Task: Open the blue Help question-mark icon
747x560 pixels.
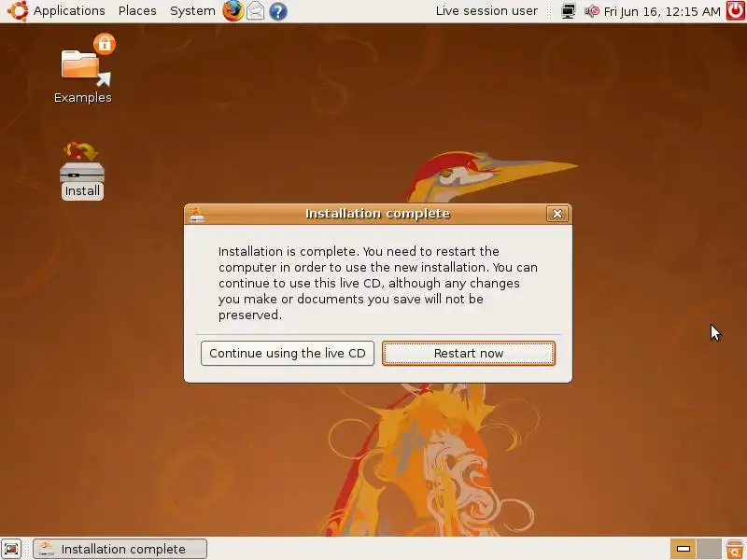Action: [x=278, y=11]
